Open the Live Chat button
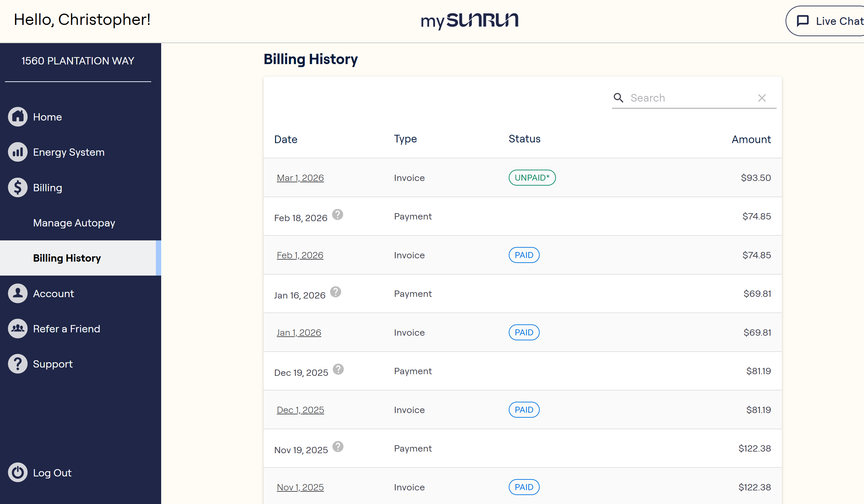The width and height of the screenshot is (864, 504). pos(825,21)
